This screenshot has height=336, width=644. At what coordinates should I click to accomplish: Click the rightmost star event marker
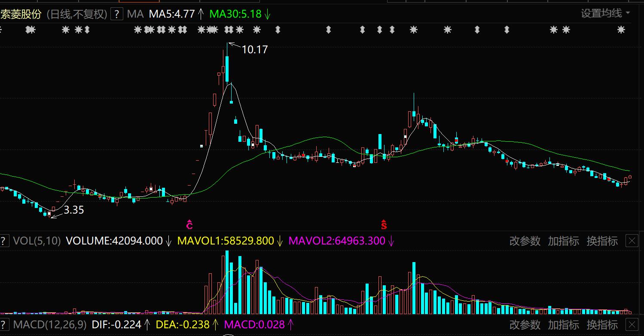(621, 30)
